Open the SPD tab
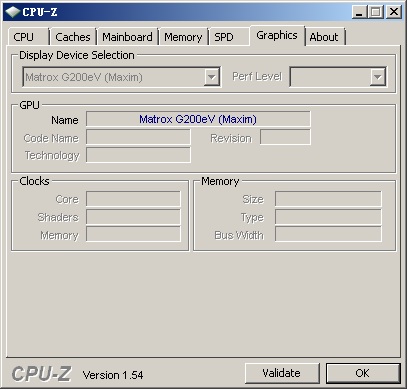This screenshot has height=390, width=408. [228, 37]
